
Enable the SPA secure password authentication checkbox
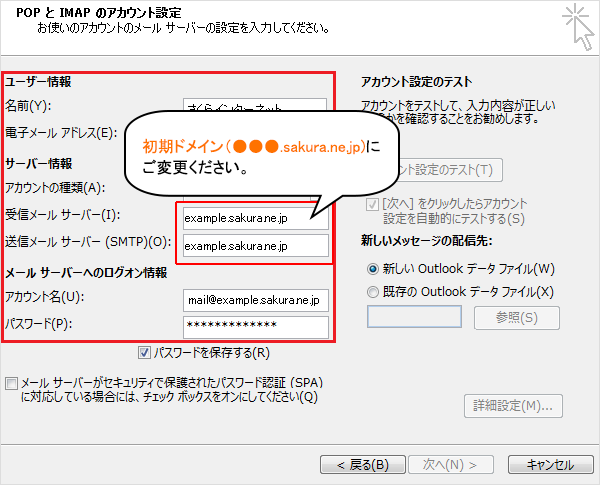coord(11,383)
